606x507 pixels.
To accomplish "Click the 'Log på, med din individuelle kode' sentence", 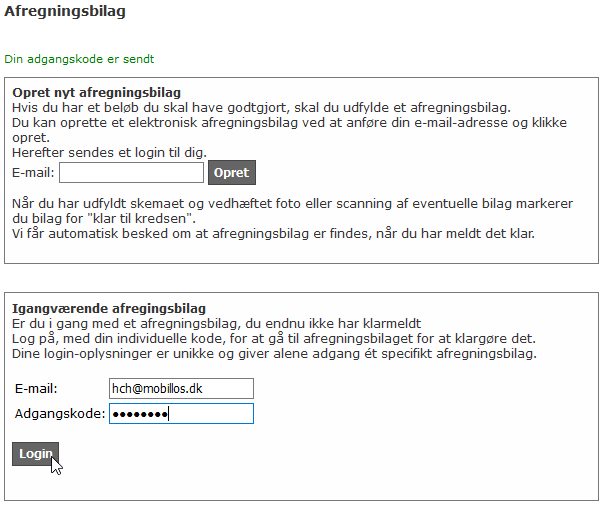I will click(x=274, y=339).
